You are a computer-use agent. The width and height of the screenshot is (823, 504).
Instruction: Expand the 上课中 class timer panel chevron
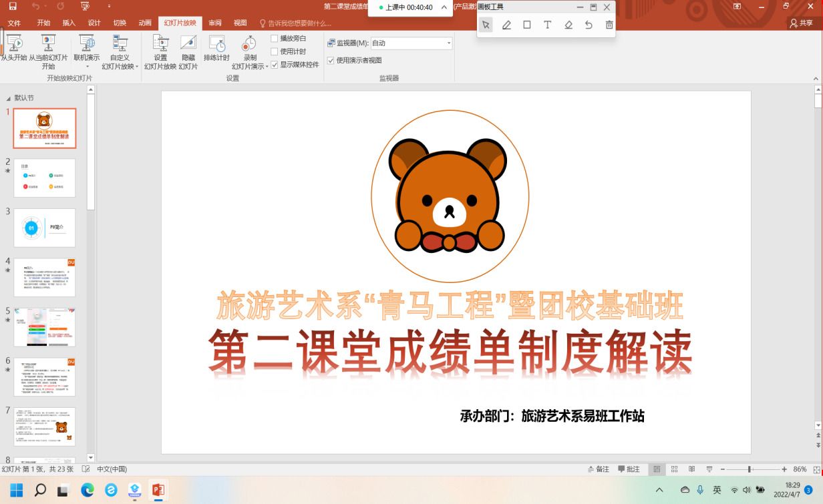click(x=444, y=7)
